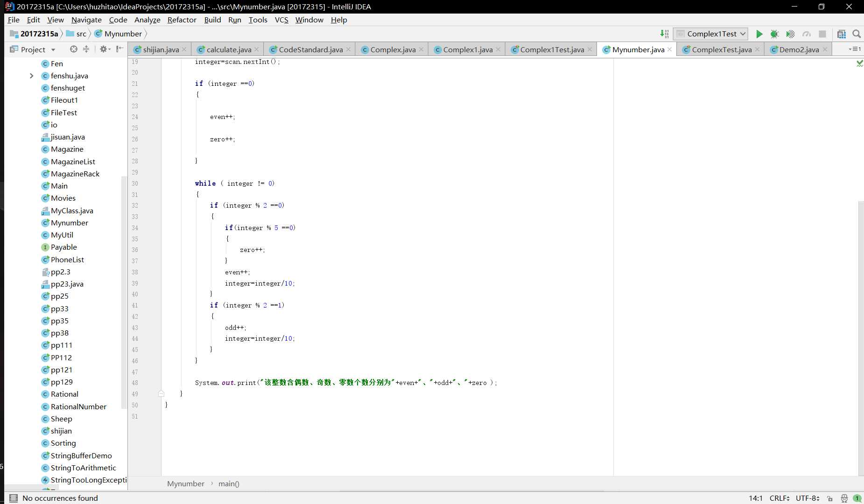Click the Project panel vertical scrollbar

pos(124,292)
